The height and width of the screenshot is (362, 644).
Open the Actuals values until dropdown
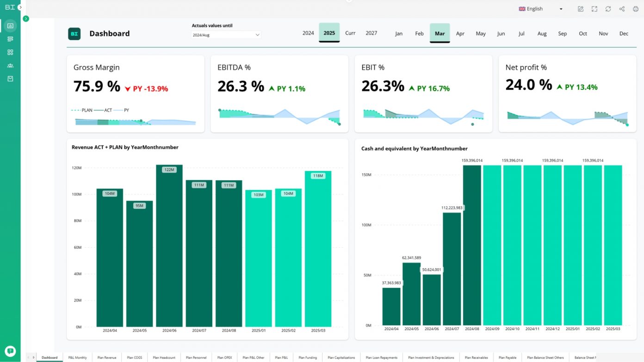tap(226, 35)
